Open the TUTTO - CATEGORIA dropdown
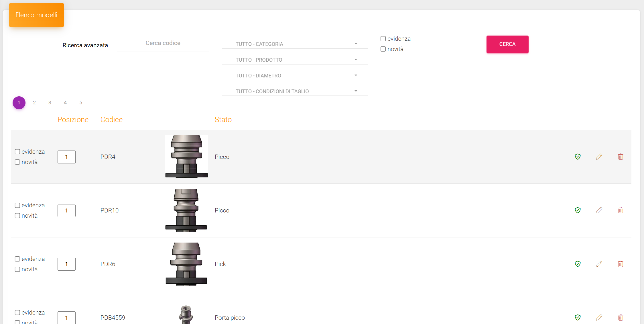Image resolution: width=644 pixels, height=324 pixels. tap(295, 44)
